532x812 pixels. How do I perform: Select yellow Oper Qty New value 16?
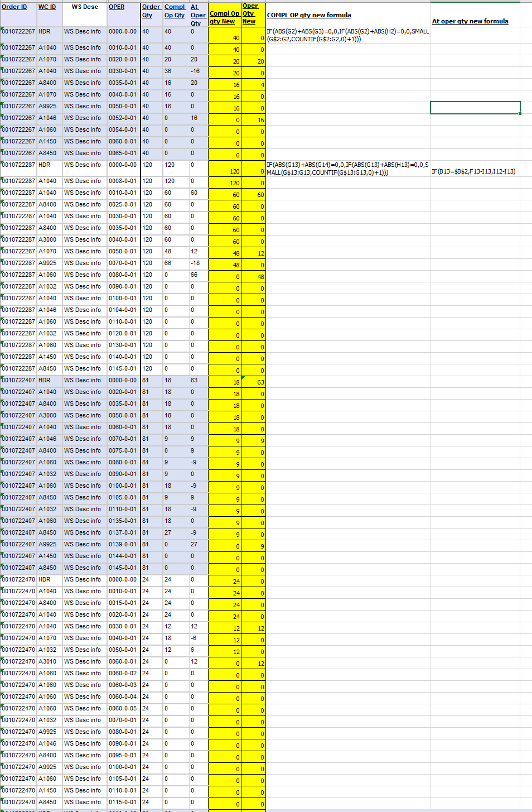(x=253, y=120)
